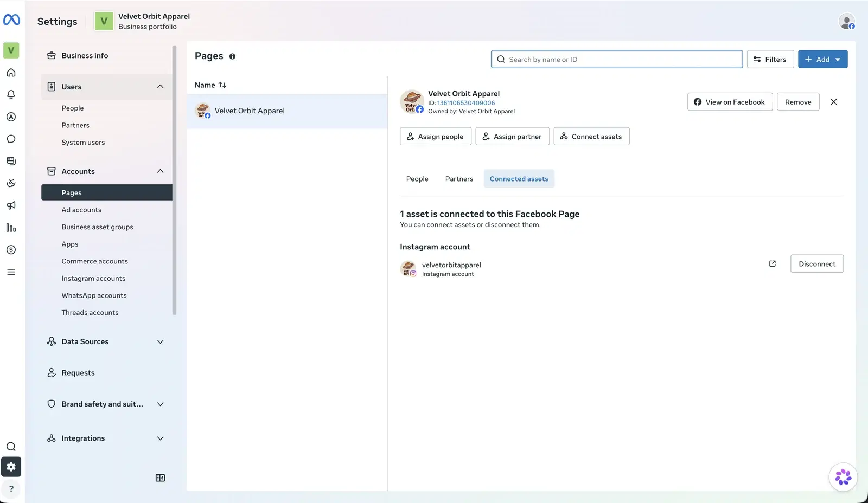Open Inbox chat bubble icon
Image resolution: width=868 pixels, height=503 pixels.
11,139
